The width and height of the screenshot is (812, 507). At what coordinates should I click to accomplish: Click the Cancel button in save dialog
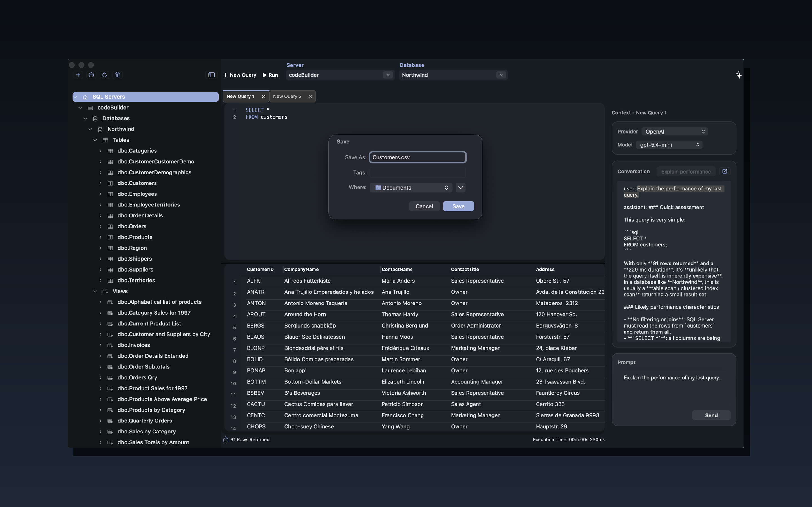424,206
